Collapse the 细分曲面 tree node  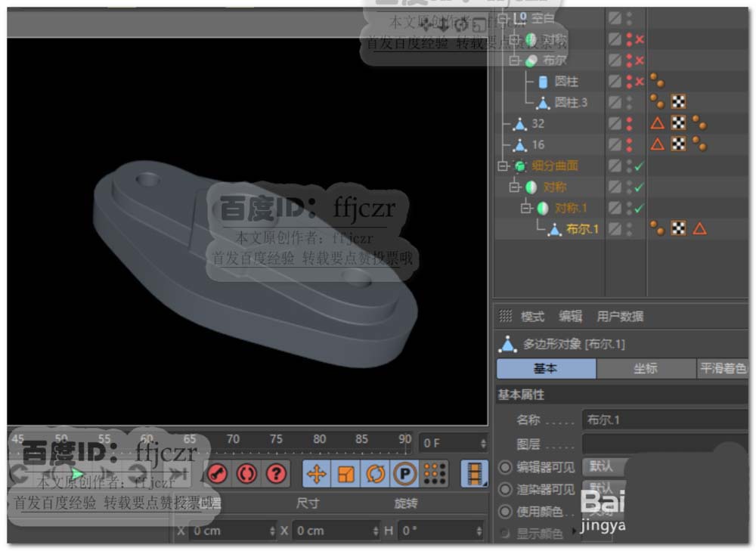point(503,166)
